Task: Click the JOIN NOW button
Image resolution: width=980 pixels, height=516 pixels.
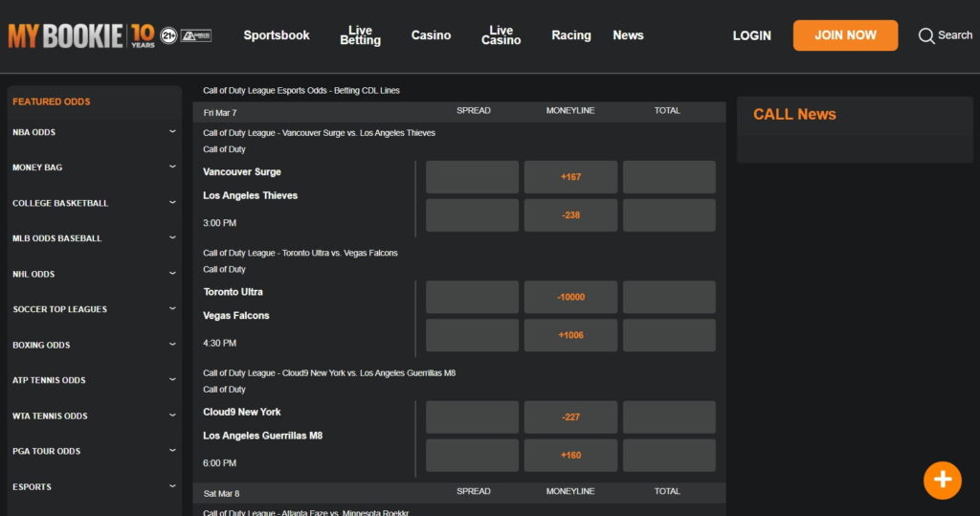Action: click(846, 35)
